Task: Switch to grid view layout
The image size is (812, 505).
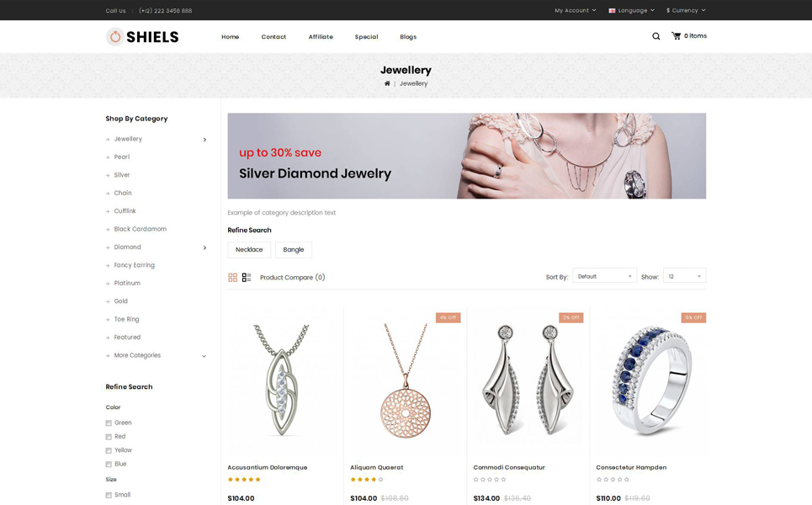Action: click(x=232, y=278)
